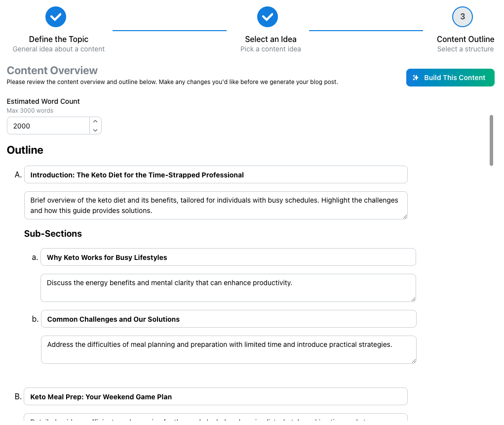Grab resize handle of the meal planning textarea

[414, 361]
